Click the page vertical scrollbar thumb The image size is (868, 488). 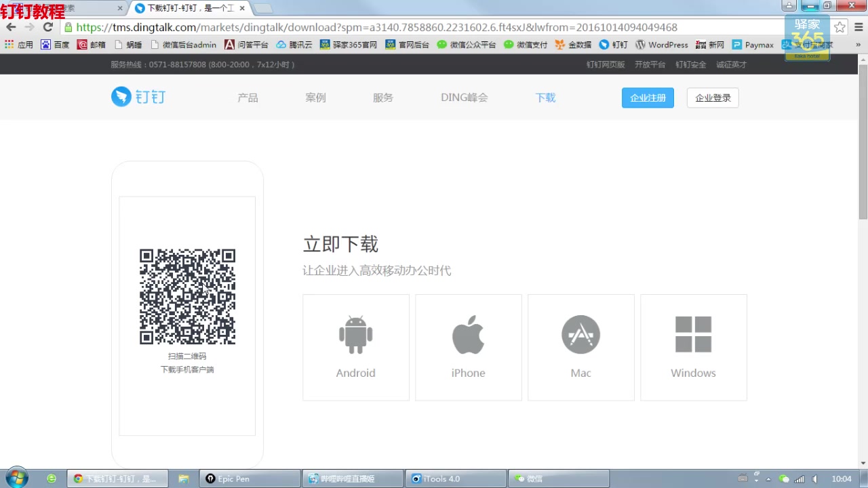[x=863, y=141]
